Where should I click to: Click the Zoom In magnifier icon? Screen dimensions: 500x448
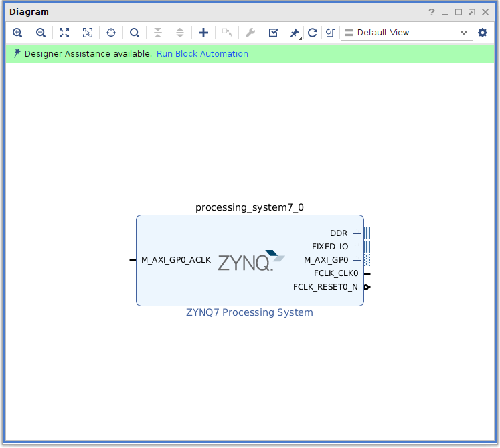click(17, 33)
